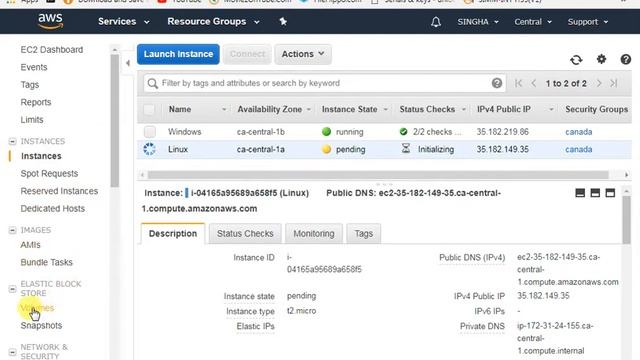This screenshot has width=640, height=360.
Task: Open EC2 Dashboard in sidebar
Action: (x=52, y=50)
